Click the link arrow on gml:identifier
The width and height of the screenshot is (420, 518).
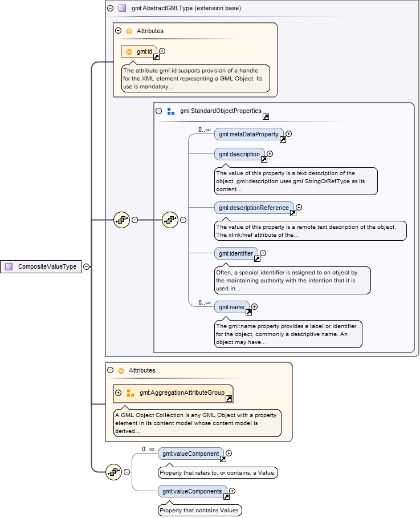pos(257,258)
